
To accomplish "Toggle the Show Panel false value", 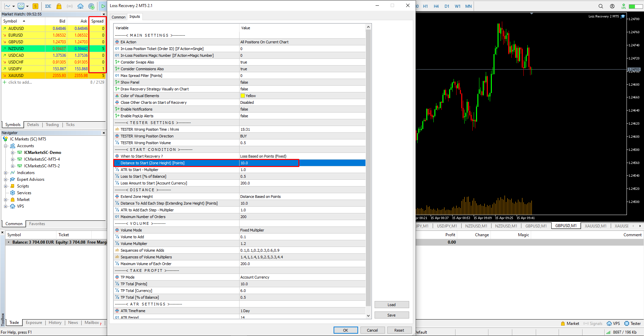I will coord(302,82).
